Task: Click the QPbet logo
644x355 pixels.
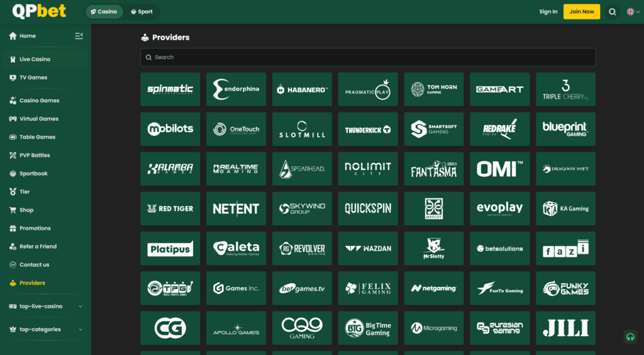Action: tap(39, 11)
